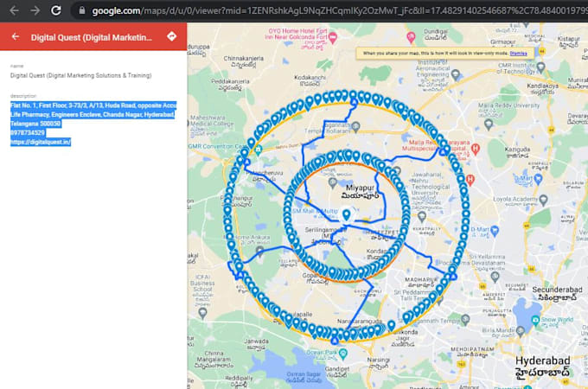Click the highlighted phone number 8978734529

pyautogui.click(x=28, y=133)
